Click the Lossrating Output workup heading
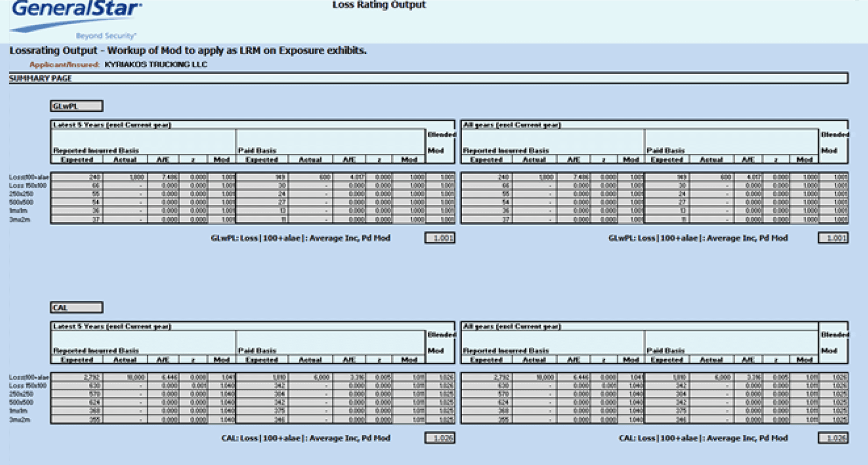Screen dimensions: 868x465 [188, 51]
